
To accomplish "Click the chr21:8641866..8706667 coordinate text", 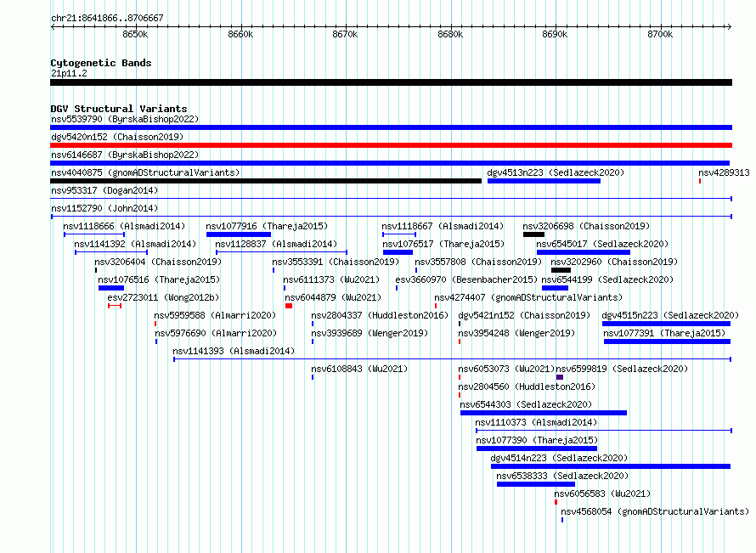I will pos(108,18).
